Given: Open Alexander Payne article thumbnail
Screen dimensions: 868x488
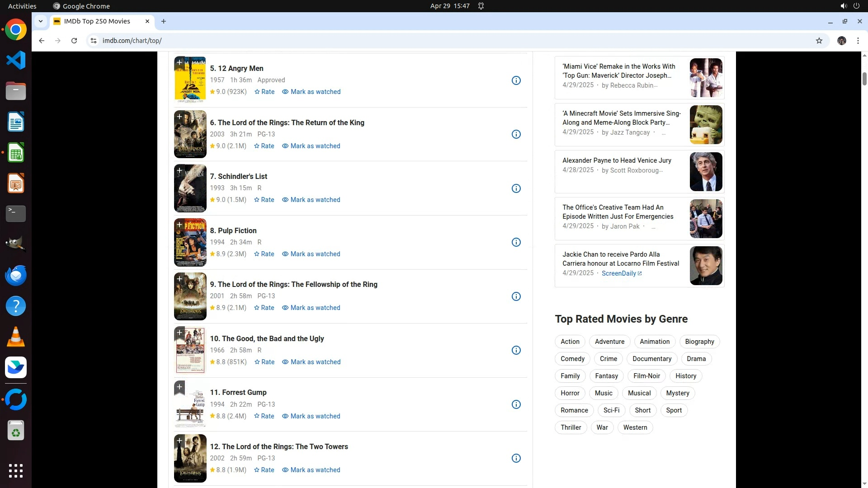Looking at the screenshot, I should pyautogui.click(x=706, y=172).
